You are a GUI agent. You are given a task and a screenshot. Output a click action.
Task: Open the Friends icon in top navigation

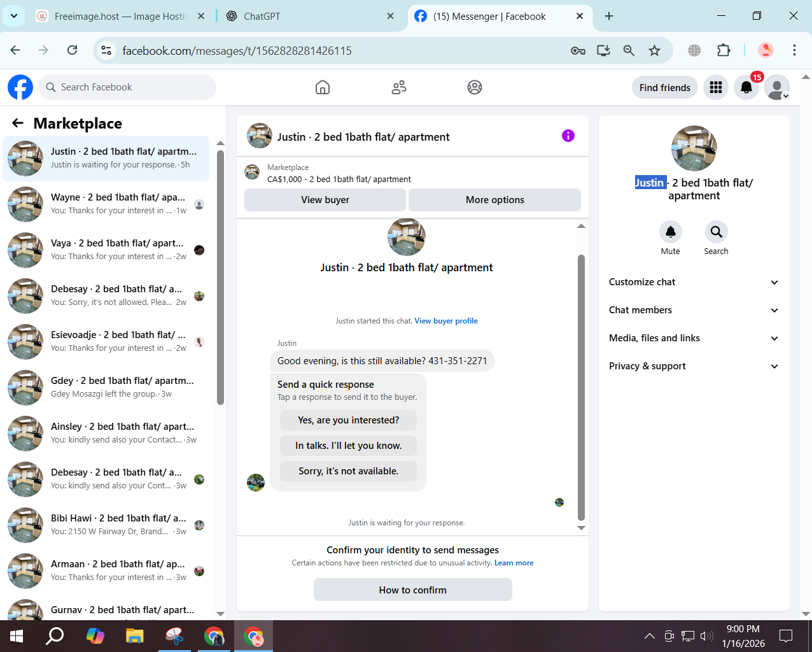pyautogui.click(x=399, y=87)
